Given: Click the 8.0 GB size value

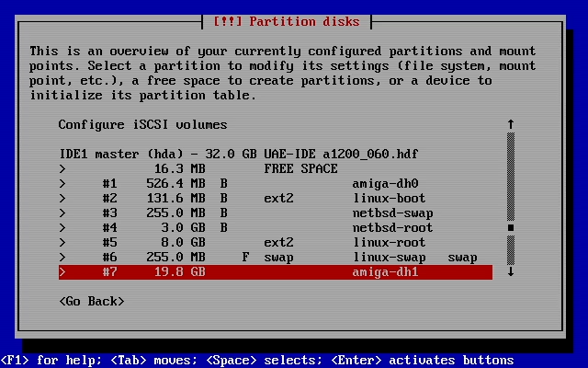Looking at the screenshot, I should pyautogui.click(x=184, y=242).
